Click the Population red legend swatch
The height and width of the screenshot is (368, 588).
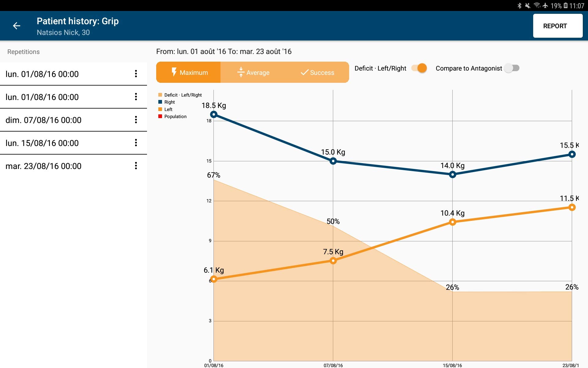pyautogui.click(x=160, y=116)
